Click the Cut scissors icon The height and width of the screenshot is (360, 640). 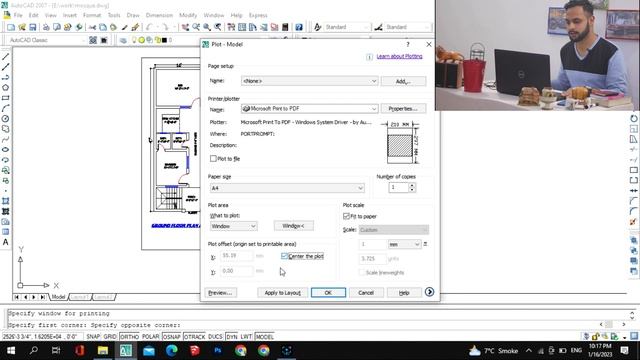coord(92,27)
